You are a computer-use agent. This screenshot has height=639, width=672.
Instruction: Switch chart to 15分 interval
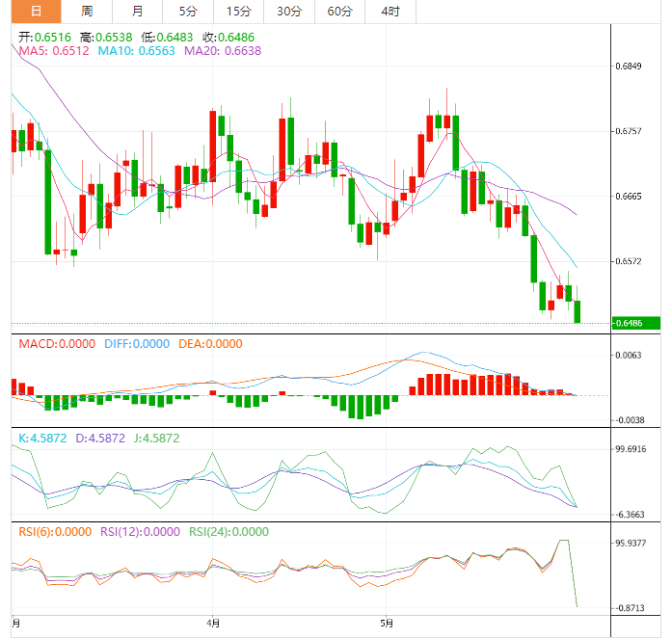pos(238,12)
